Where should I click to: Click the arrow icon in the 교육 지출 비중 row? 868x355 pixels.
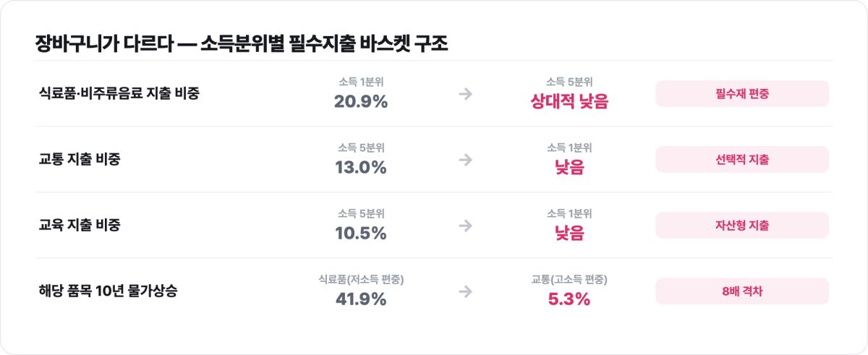tap(466, 226)
